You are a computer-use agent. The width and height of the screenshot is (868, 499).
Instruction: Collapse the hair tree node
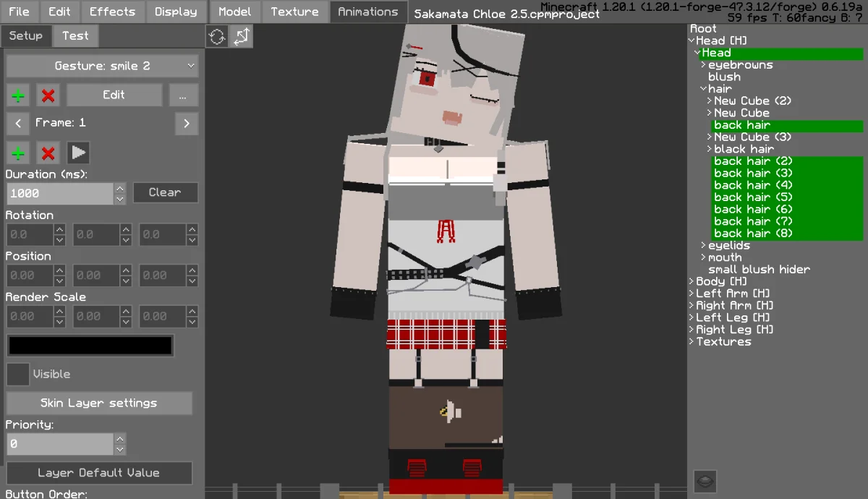703,89
